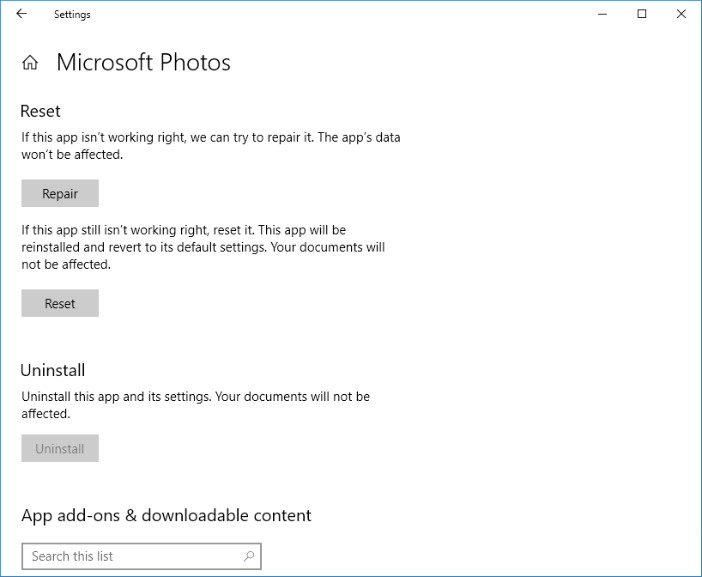This screenshot has height=577, width=702.
Task: Click the repair description paragraph text
Action: (210, 145)
